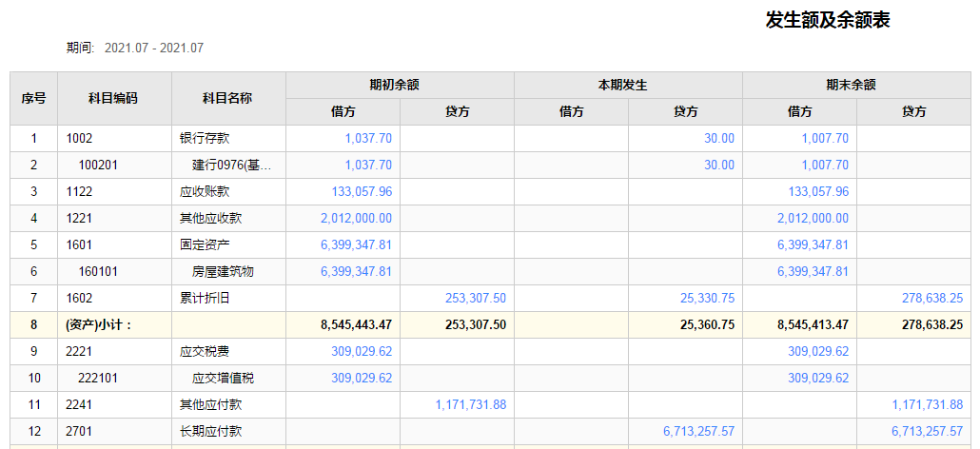Select the 科目名称 column header
The image size is (980, 449).
tap(228, 98)
